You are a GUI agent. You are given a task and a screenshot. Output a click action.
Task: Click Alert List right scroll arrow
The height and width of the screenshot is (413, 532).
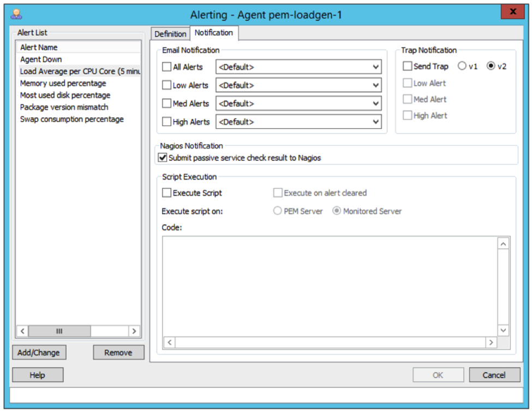pos(134,331)
